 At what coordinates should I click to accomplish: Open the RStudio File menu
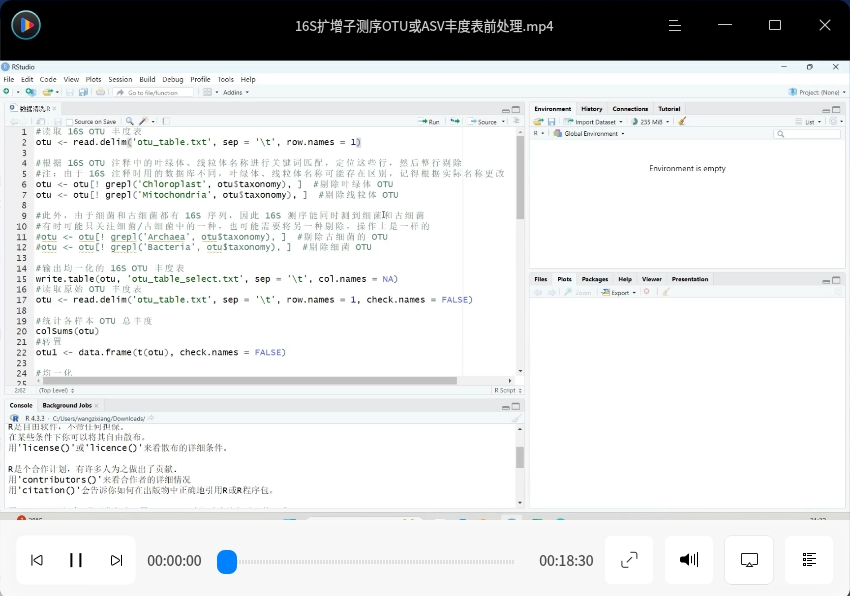click(x=9, y=79)
